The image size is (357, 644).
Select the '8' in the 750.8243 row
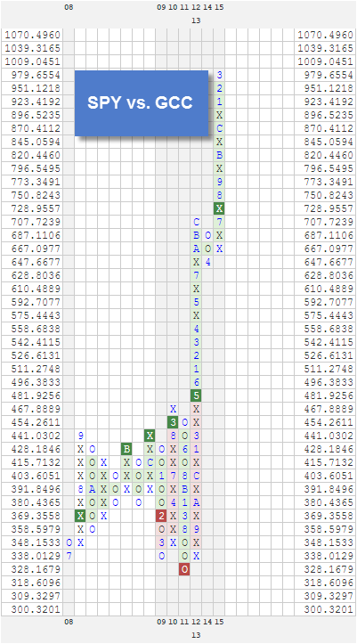pos(220,195)
